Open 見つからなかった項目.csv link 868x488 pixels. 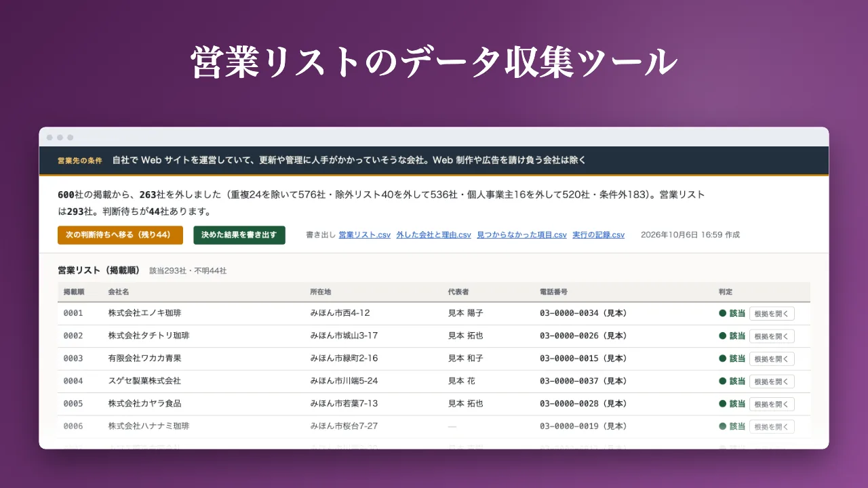pos(521,235)
